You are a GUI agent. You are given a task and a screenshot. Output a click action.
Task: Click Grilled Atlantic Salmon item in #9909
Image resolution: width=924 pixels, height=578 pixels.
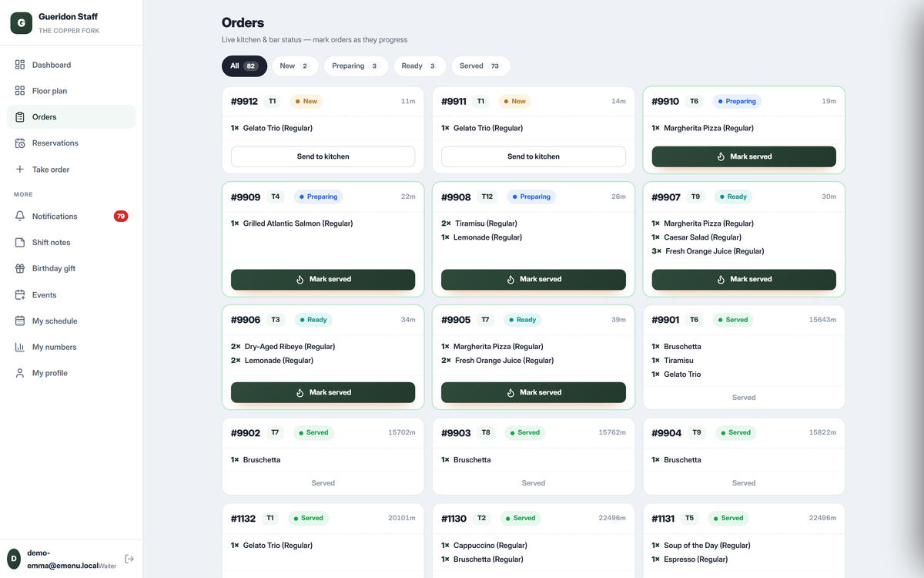[x=298, y=223]
